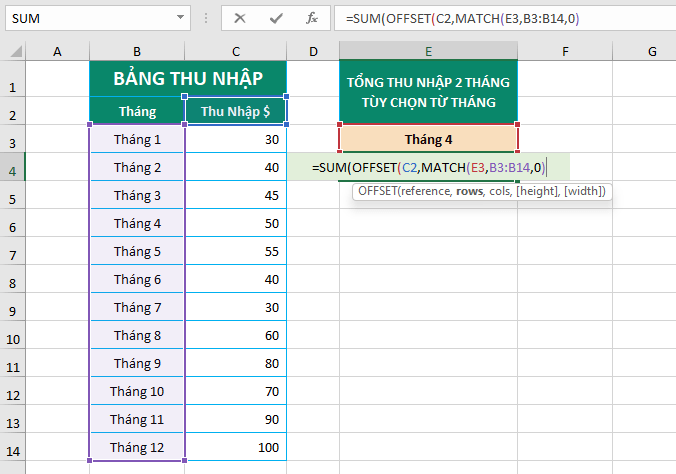Select cell 'Tháng 12' in column B
The width and height of the screenshot is (676, 474).
click(137, 447)
